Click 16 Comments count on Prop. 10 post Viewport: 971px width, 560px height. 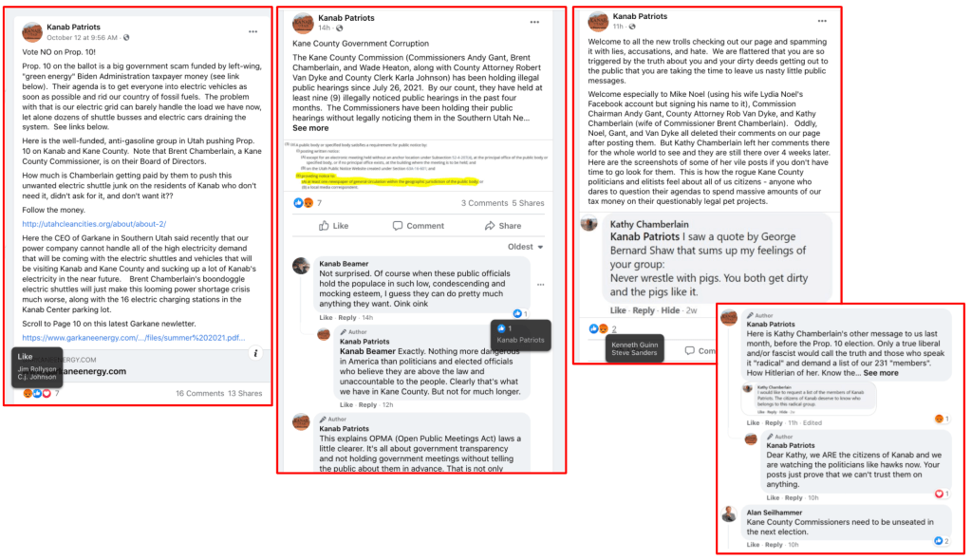[199, 393]
